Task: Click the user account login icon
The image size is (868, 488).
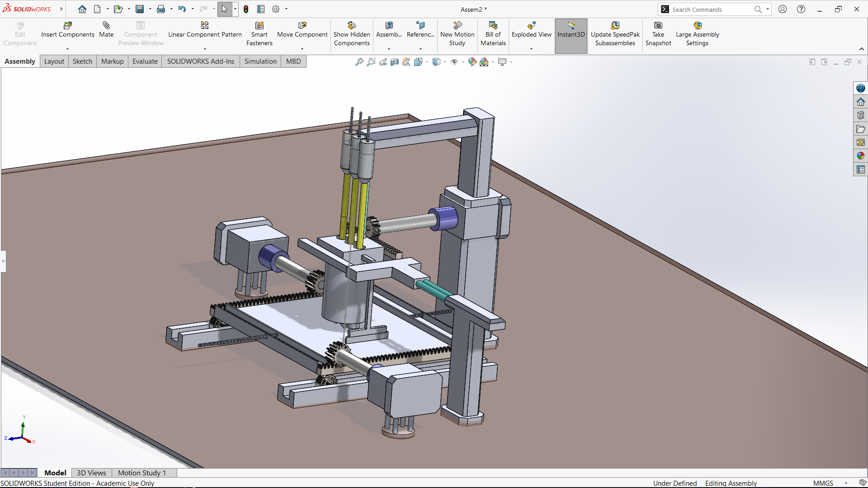Action: click(x=783, y=9)
